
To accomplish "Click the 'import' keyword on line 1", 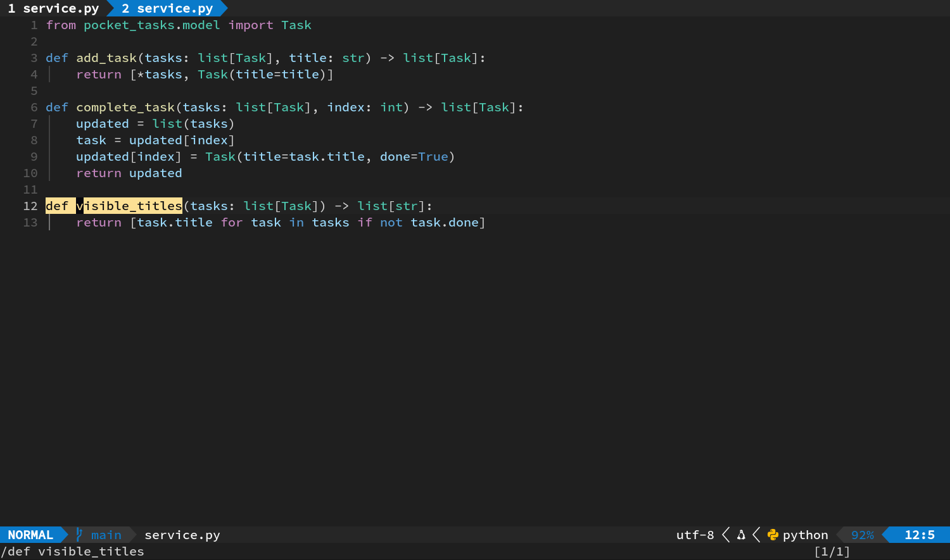I will [x=251, y=25].
